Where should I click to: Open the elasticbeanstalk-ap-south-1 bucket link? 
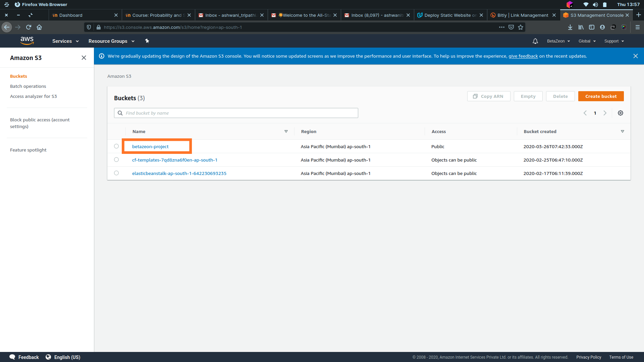pyautogui.click(x=179, y=173)
